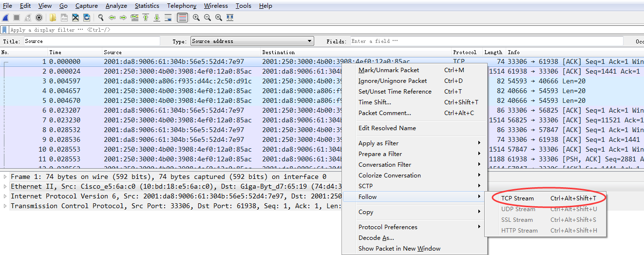Toggle auto-scroll to last packet
Image resolution: width=644 pixels, height=255 pixels.
pyautogui.click(x=168, y=18)
